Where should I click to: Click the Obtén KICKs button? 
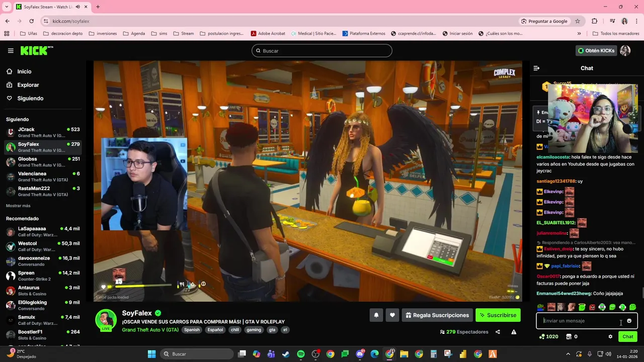point(596,51)
